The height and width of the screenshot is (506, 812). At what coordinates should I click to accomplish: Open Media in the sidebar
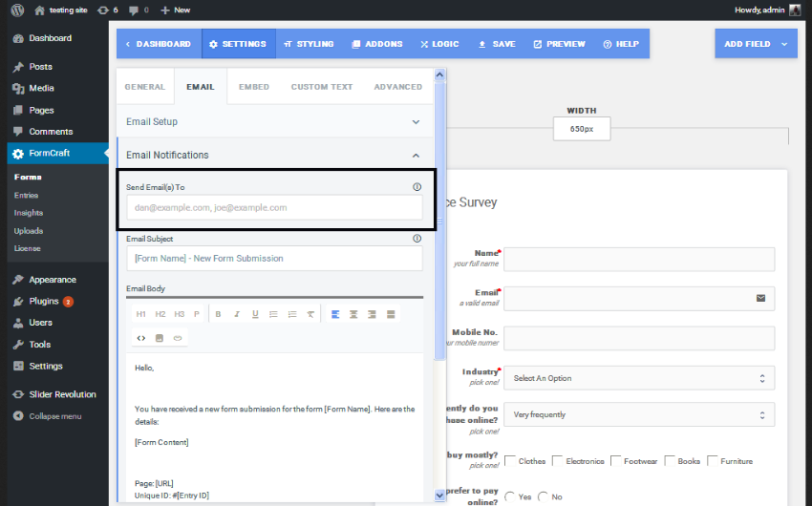click(41, 89)
